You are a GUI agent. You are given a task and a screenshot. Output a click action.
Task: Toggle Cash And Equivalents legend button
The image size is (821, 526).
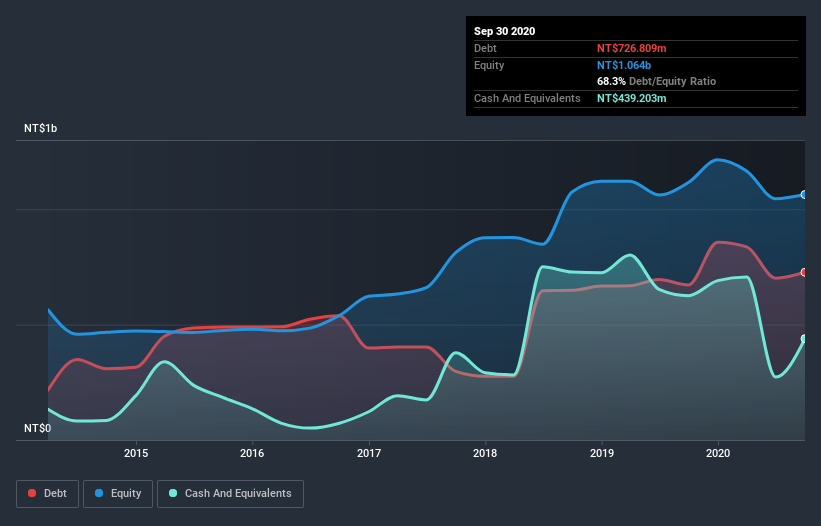pos(230,494)
